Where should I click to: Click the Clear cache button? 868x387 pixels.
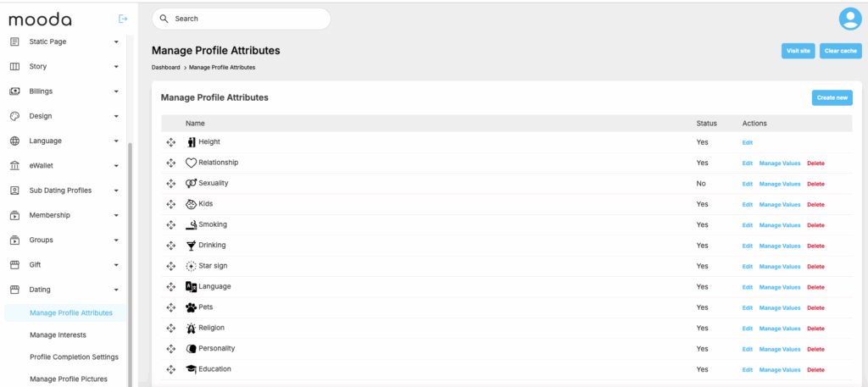[840, 51]
